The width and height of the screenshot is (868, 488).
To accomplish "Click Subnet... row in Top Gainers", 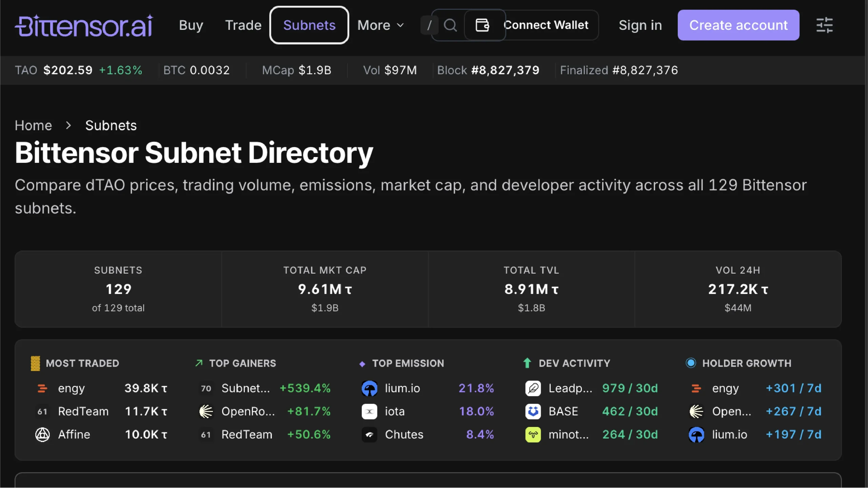I will point(264,388).
